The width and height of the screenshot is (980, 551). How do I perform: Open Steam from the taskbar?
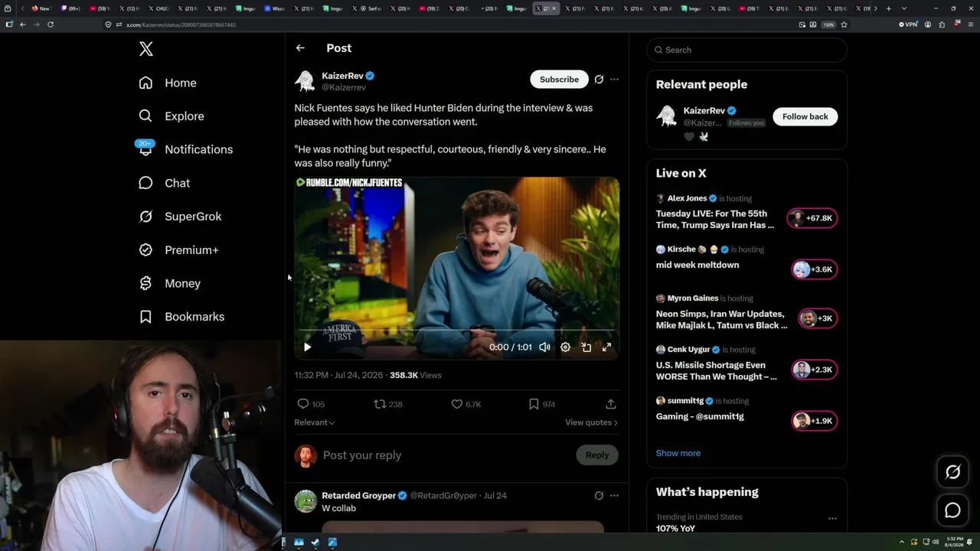tap(315, 543)
